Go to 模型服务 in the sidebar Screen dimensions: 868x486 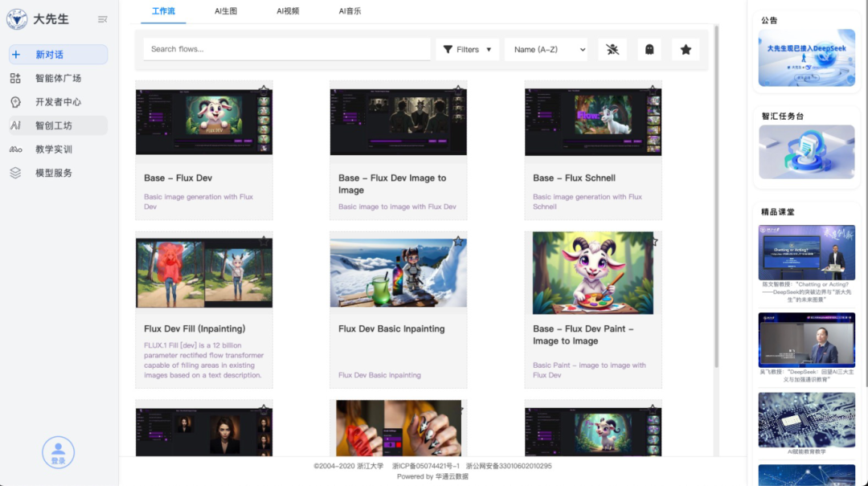tap(53, 173)
